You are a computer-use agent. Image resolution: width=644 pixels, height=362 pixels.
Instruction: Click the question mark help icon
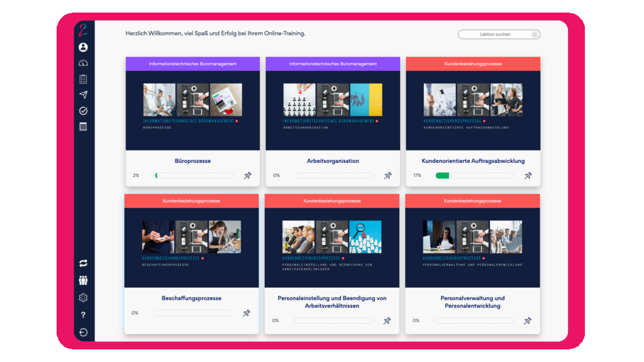point(82,314)
